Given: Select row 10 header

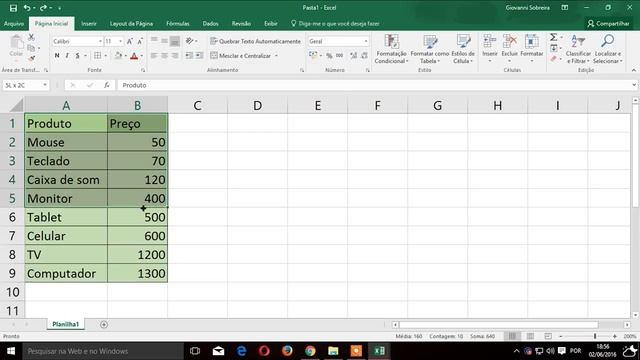Looking at the screenshot, I should pyautogui.click(x=12, y=292).
